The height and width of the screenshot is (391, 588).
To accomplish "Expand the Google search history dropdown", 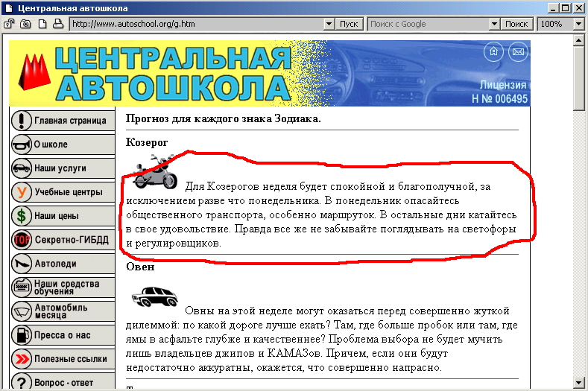I will (x=495, y=24).
